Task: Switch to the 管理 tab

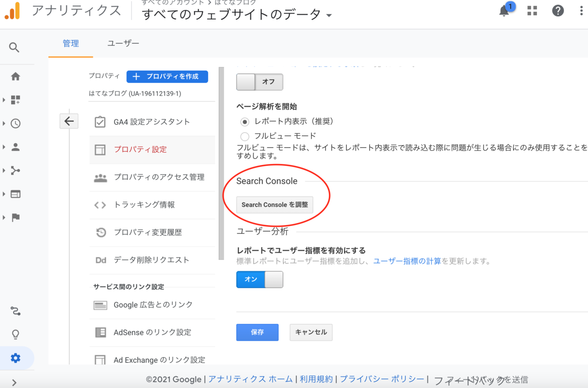Action: click(71, 44)
